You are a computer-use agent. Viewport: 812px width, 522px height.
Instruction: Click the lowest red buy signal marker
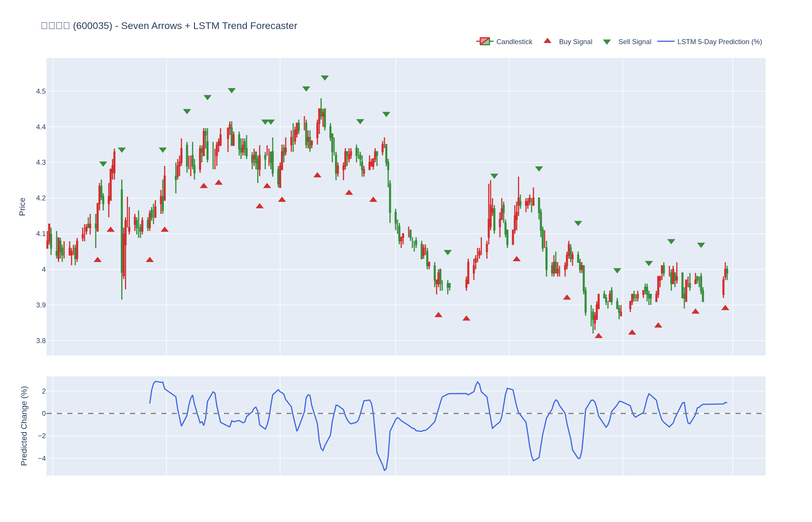click(x=599, y=336)
